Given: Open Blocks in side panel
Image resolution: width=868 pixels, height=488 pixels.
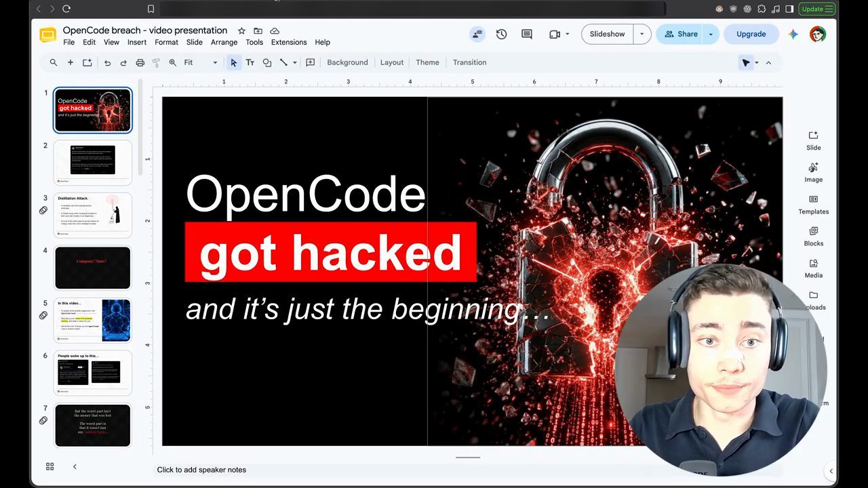Looking at the screenshot, I should (814, 237).
